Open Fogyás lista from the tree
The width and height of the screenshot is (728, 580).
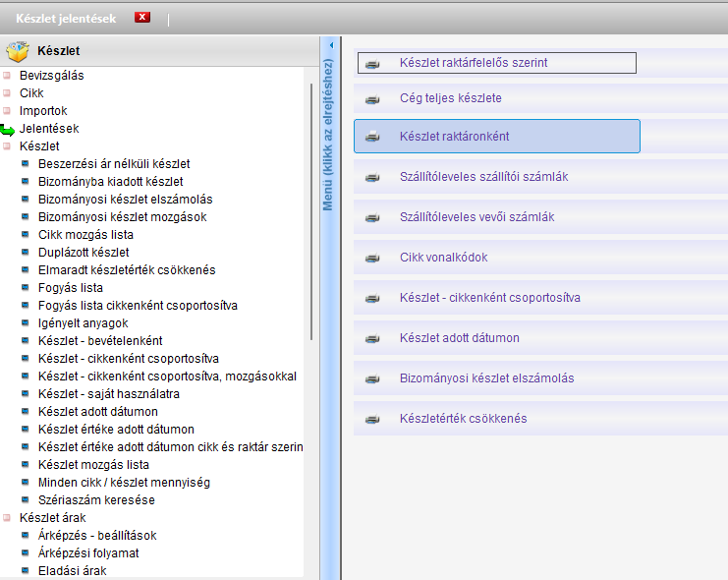(71, 288)
